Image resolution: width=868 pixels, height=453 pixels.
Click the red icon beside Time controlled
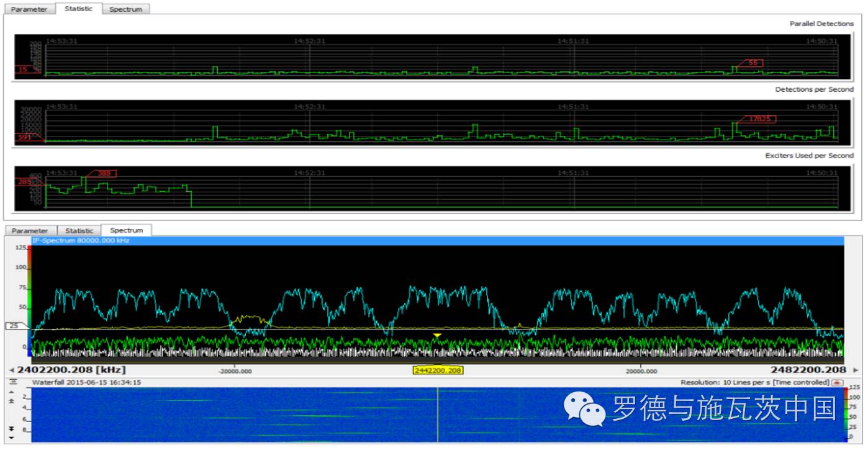point(838,382)
